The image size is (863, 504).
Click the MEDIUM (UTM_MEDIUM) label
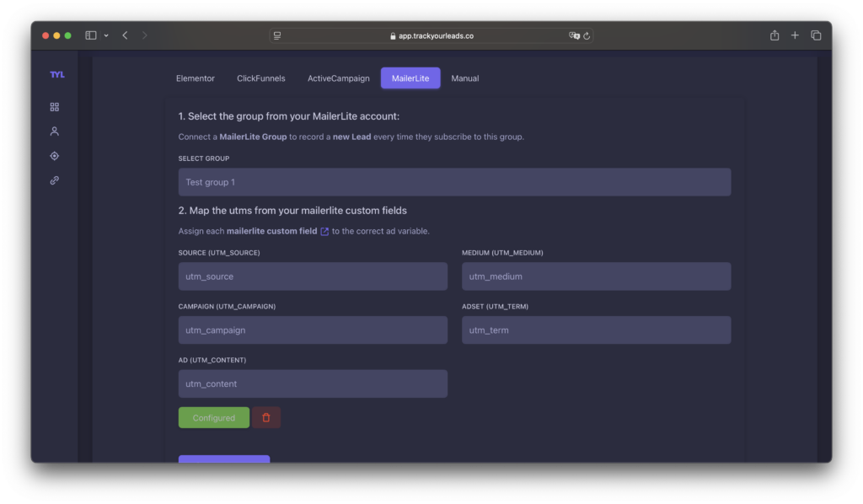click(502, 253)
